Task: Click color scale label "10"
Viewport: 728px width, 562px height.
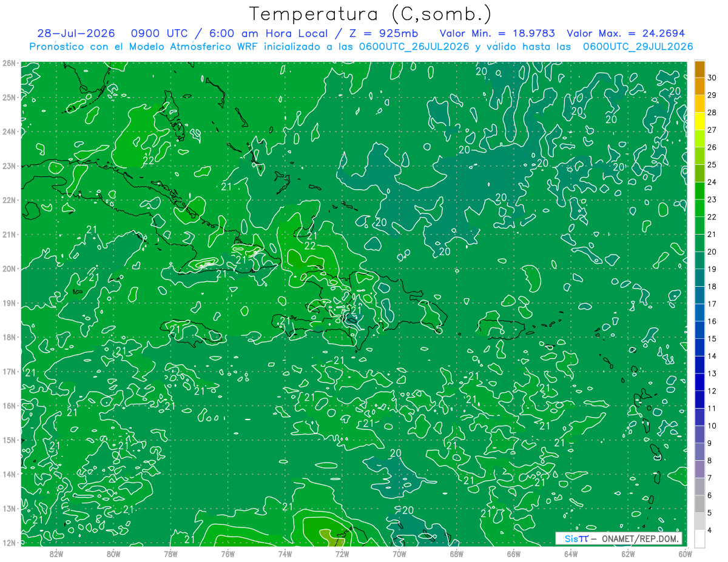Action: [712, 426]
